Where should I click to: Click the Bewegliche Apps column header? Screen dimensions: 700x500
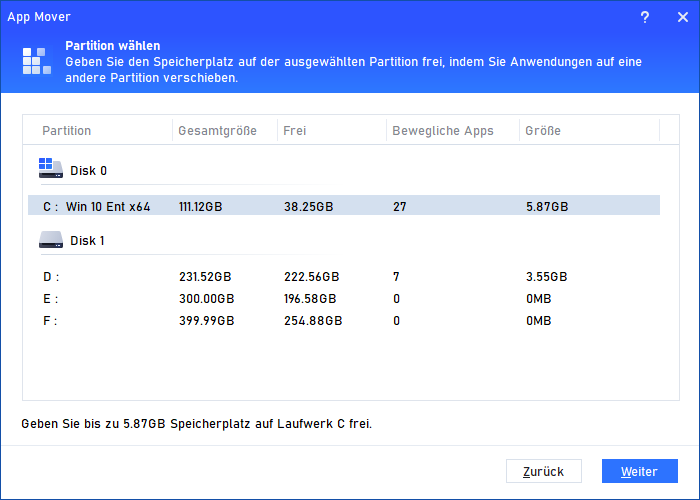[443, 131]
